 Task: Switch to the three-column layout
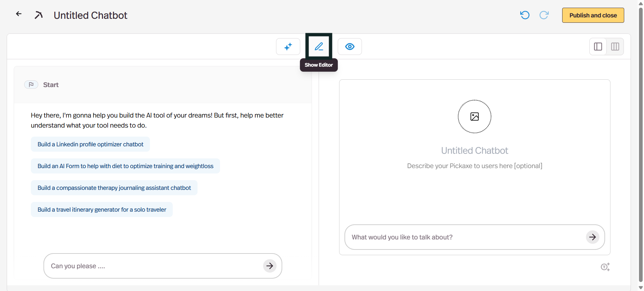click(615, 47)
